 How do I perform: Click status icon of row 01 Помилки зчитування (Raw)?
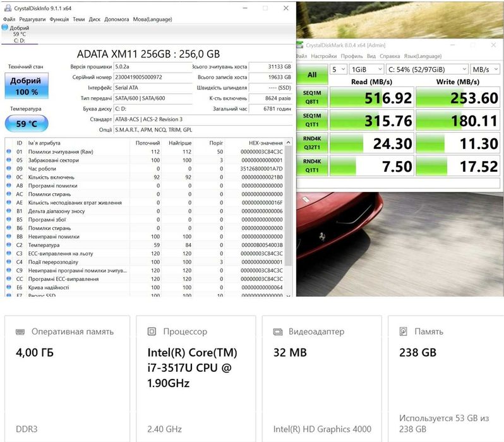[9, 152]
